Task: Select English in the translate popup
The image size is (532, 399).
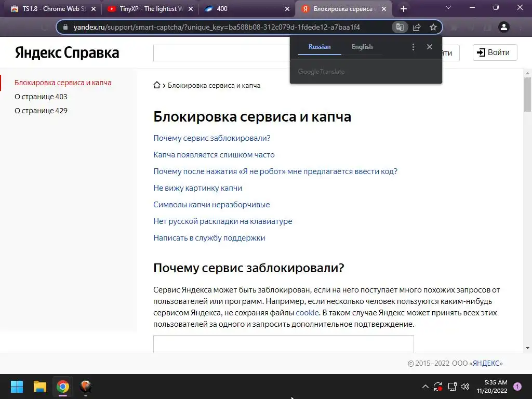Action: click(362, 47)
